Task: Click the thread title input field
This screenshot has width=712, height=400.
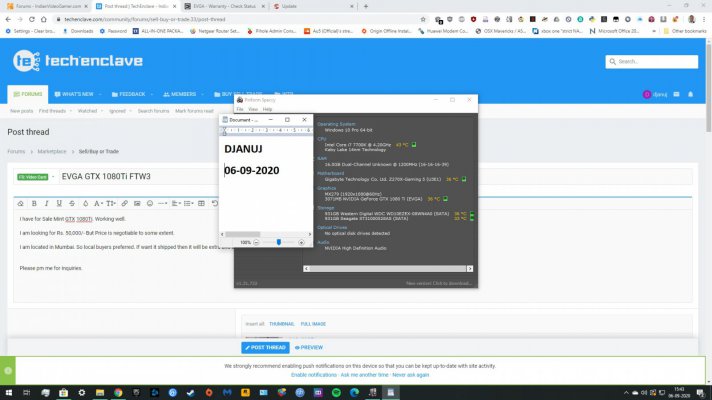Action: [x=375, y=177]
